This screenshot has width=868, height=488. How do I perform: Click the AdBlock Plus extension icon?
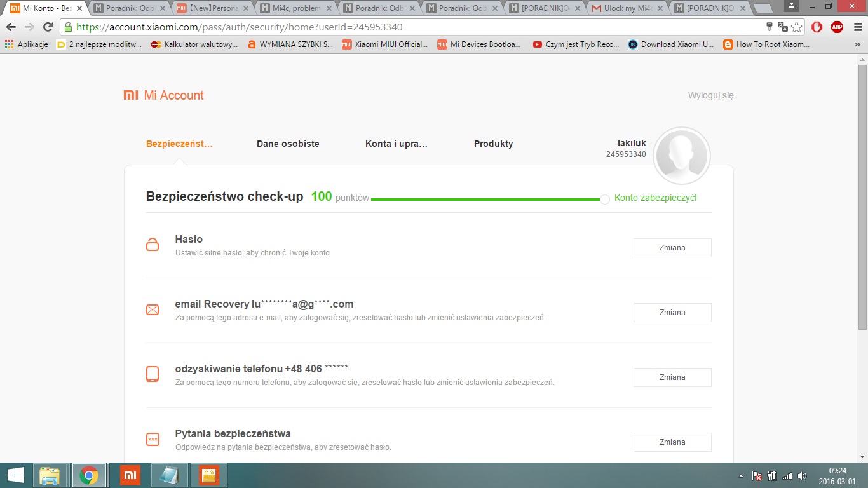pos(837,27)
